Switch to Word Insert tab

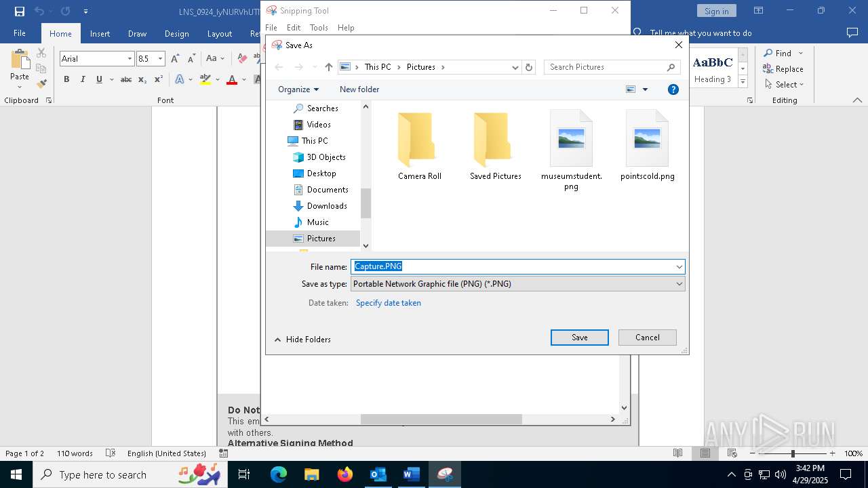100,34
